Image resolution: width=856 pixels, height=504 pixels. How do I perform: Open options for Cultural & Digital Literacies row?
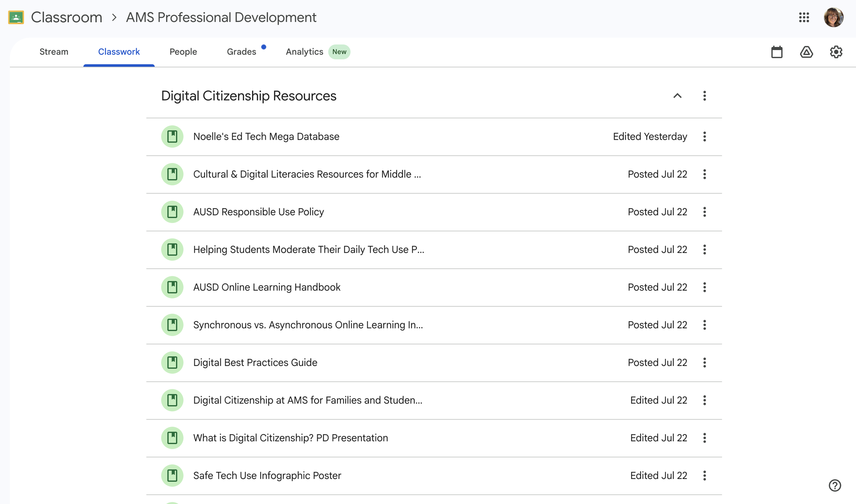704,174
